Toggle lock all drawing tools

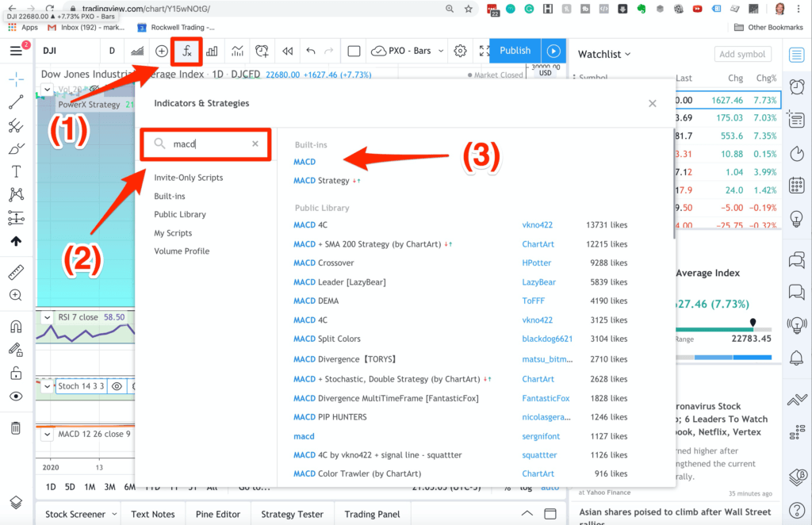[x=16, y=373]
